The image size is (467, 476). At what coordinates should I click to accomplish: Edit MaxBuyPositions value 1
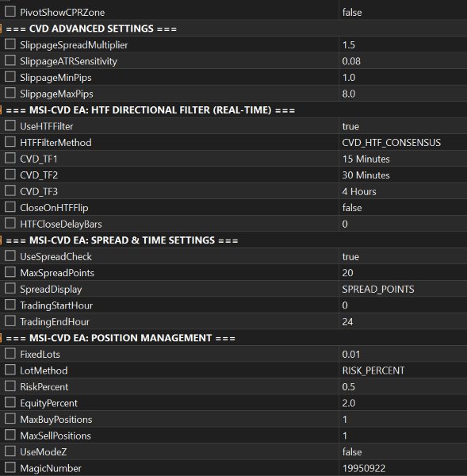(345, 420)
